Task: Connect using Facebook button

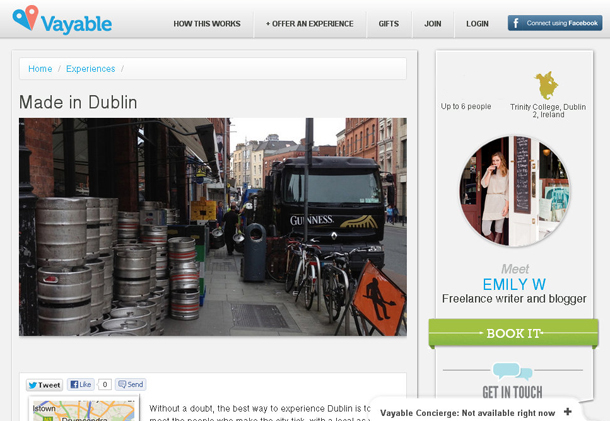Action: click(x=555, y=23)
